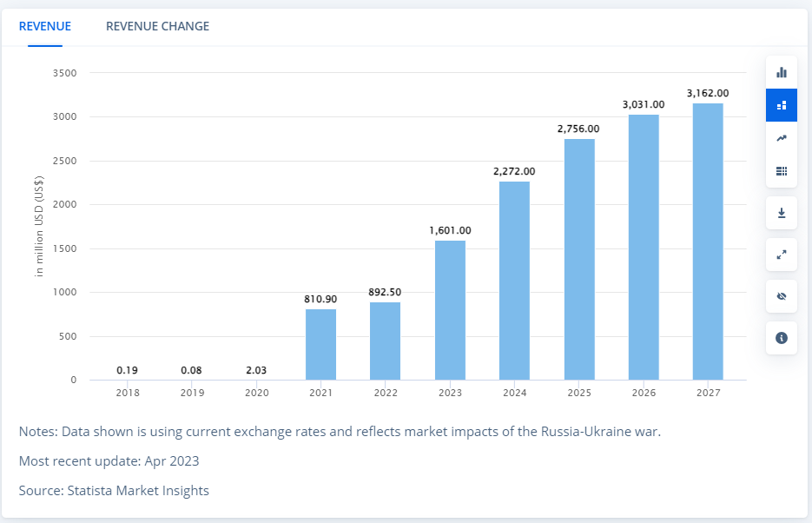This screenshot has width=812, height=523.
Task: Click the 'in million USD (US$)' axis title
Action: [39, 226]
